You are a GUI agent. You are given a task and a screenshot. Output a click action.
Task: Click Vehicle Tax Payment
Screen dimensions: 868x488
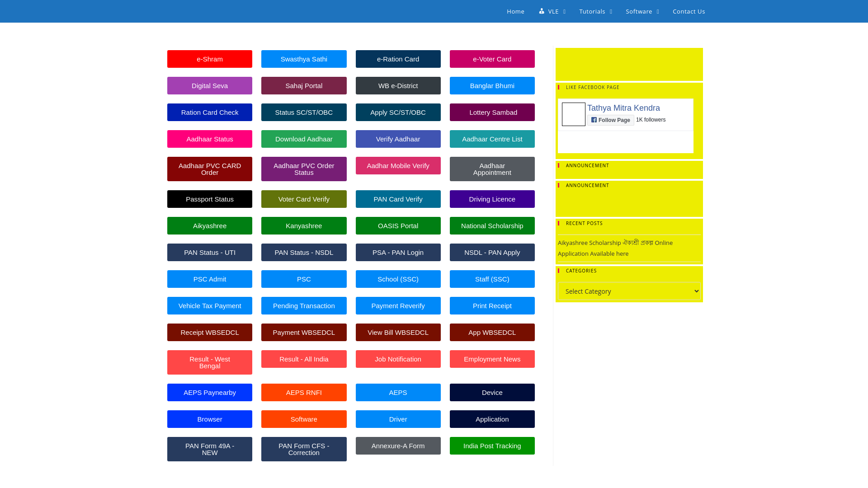[x=210, y=306]
